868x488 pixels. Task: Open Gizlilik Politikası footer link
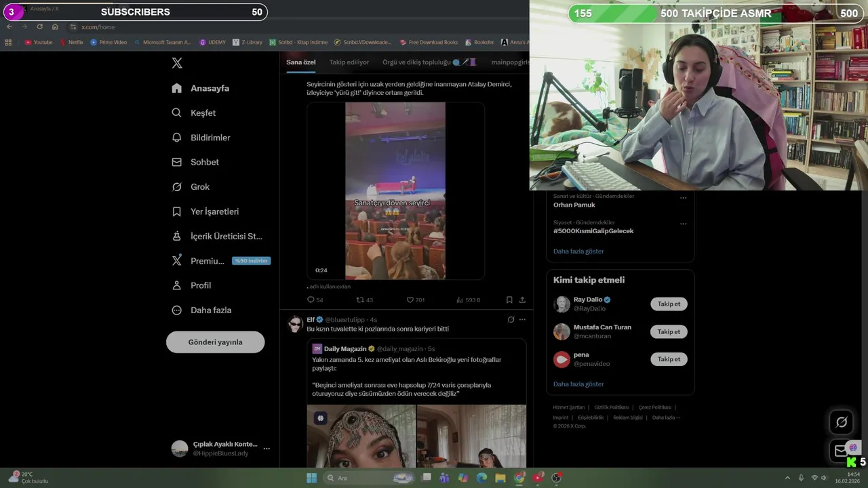click(612, 407)
